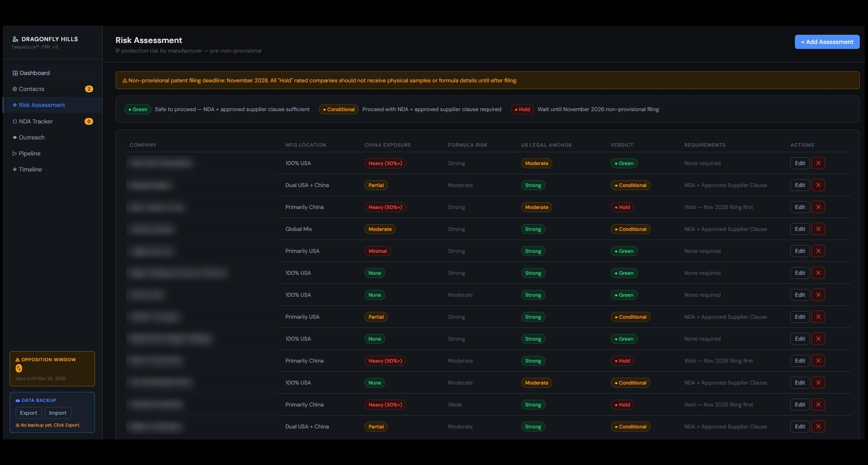Click the US Legal Anchor column header
Screen dimensions: 868x465
click(x=546, y=145)
